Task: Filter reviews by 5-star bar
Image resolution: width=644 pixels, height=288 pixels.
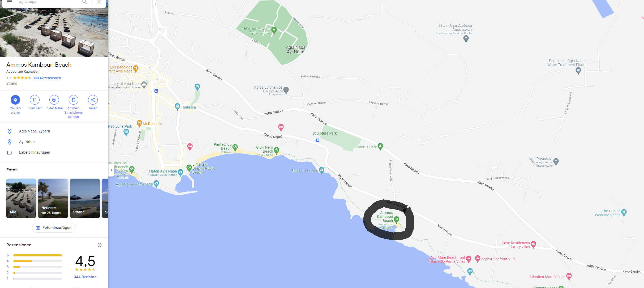Action: click(37, 255)
